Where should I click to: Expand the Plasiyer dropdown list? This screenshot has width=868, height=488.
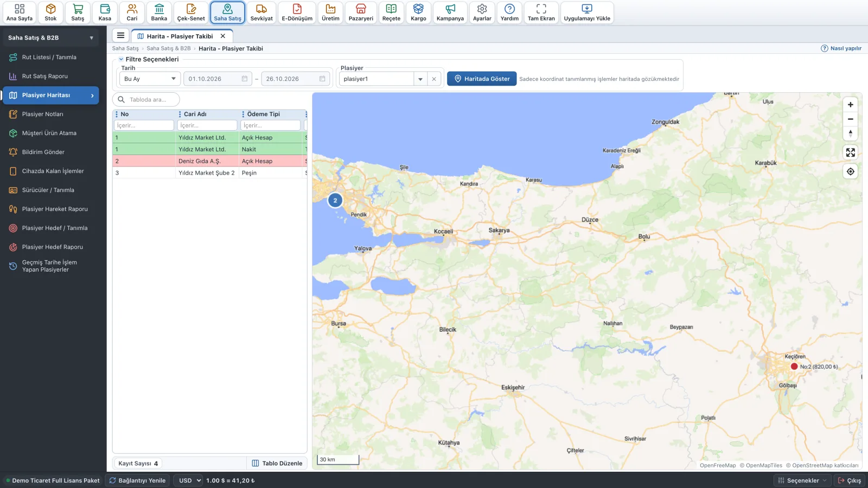(420, 79)
